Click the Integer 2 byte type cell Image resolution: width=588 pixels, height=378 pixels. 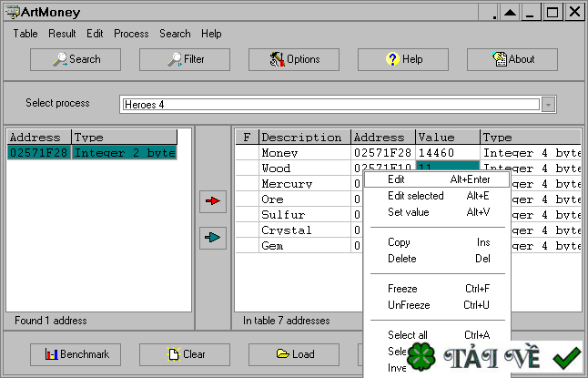click(x=124, y=153)
